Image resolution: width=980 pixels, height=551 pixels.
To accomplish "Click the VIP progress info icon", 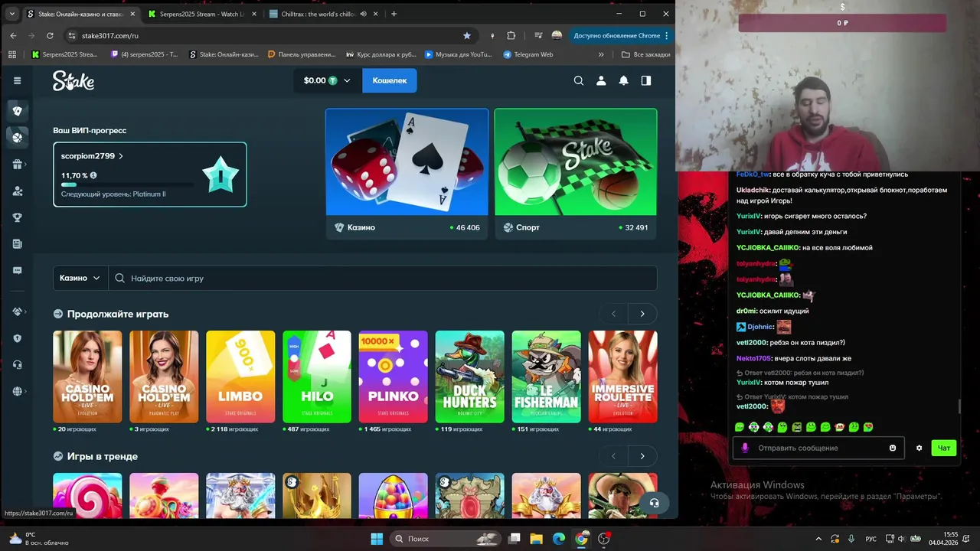I will coord(93,175).
